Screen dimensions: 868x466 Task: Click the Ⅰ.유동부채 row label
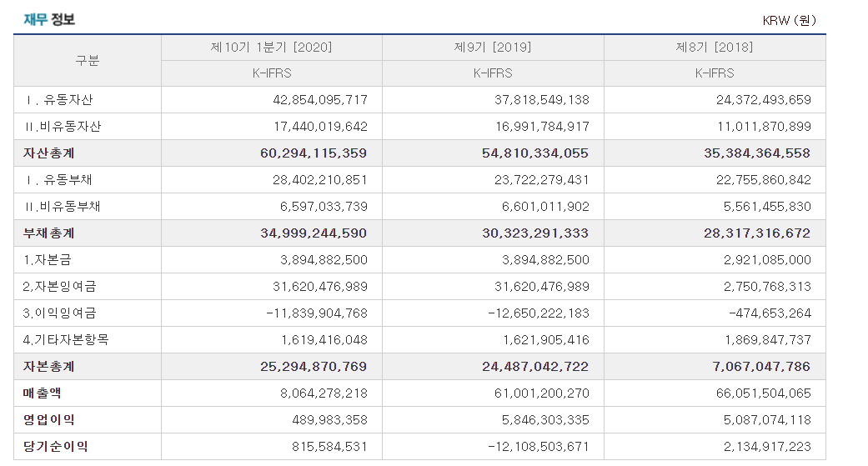pos(58,180)
